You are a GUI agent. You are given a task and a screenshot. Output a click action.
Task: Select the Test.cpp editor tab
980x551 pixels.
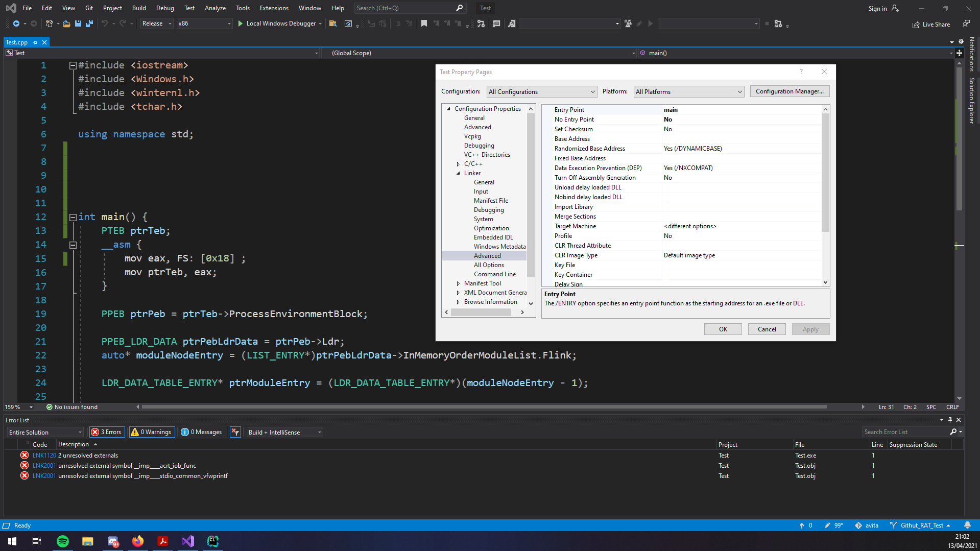[17, 42]
